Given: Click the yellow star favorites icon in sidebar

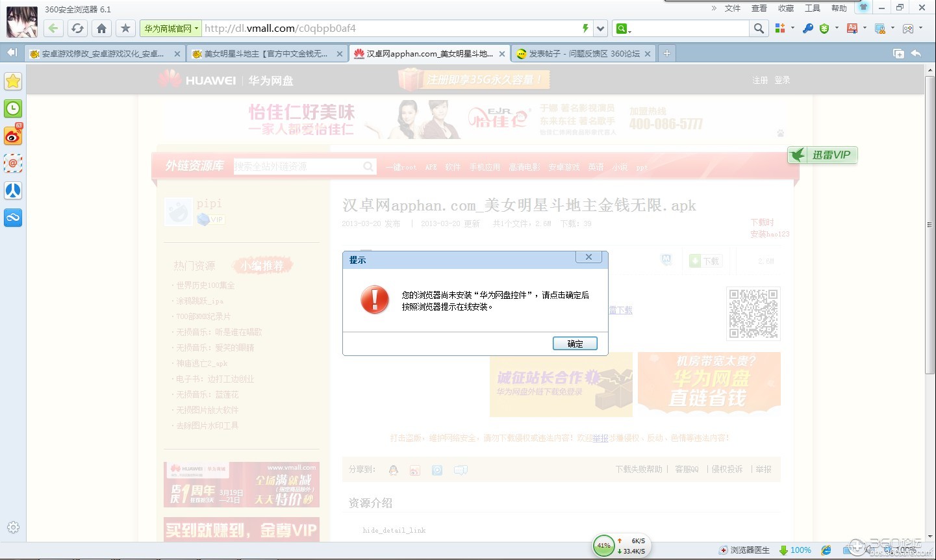Looking at the screenshot, I should tap(13, 81).
